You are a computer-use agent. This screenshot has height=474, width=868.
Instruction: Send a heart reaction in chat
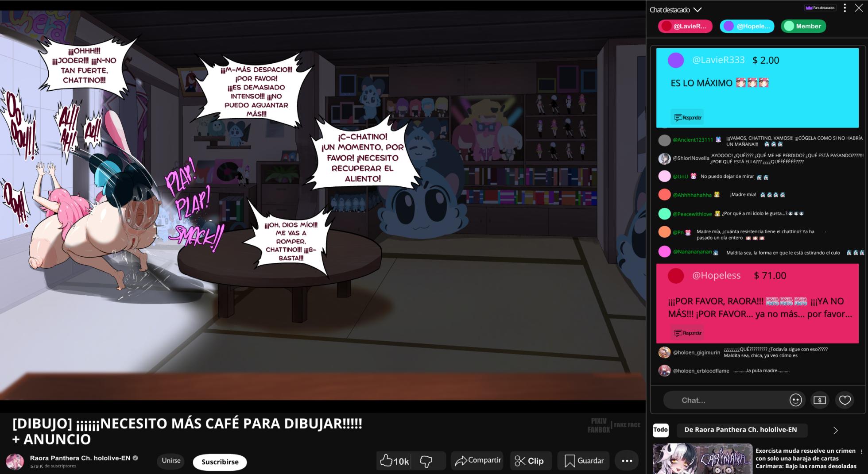845,400
